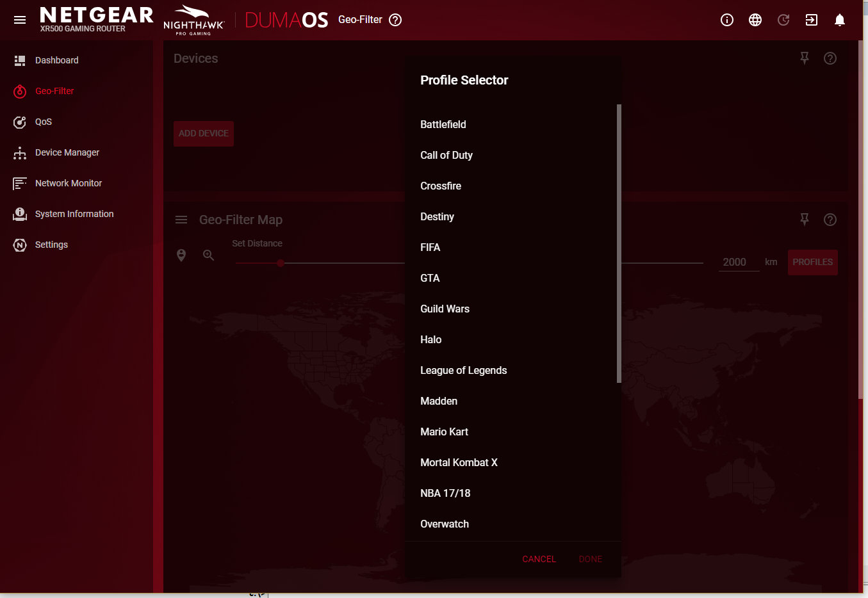868x598 pixels.
Task: Click the Profile Selector list scrollbar
Action: tap(619, 243)
